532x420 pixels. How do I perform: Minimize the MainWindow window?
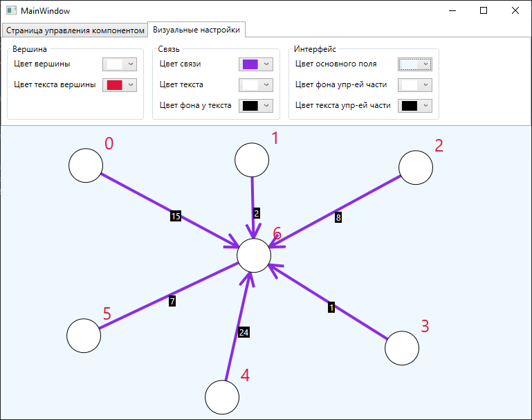[452, 10]
